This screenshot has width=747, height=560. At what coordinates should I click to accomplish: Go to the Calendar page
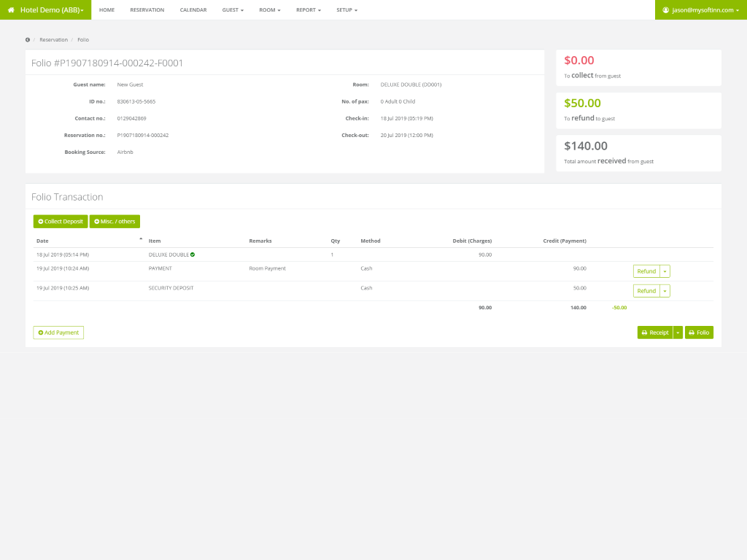coord(193,10)
